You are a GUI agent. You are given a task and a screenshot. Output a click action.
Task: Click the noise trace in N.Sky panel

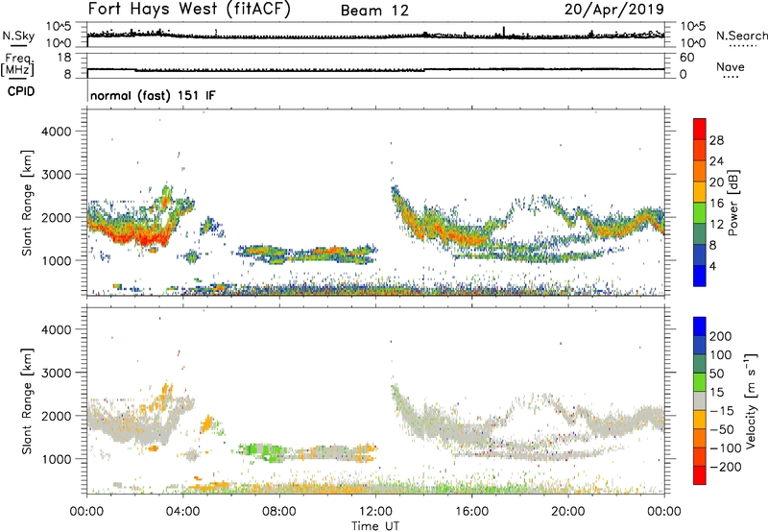[375, 35]
